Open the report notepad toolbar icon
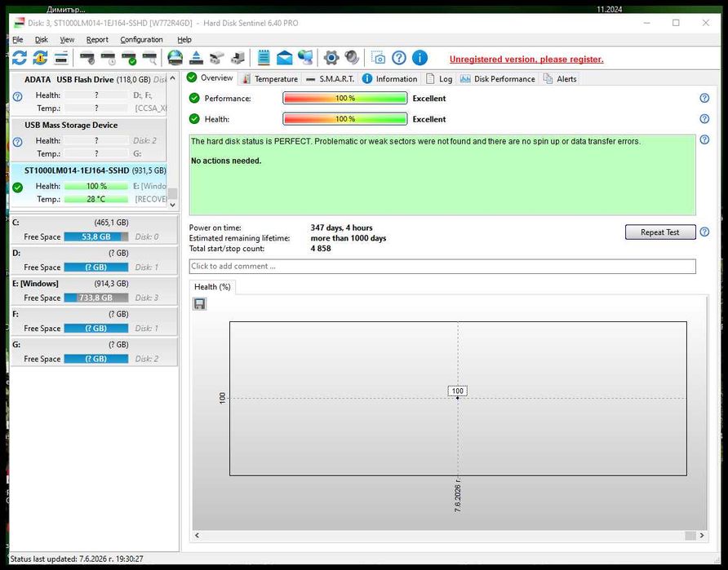The height and width of the screenshot is (570, 728). (x=264, y=58)
